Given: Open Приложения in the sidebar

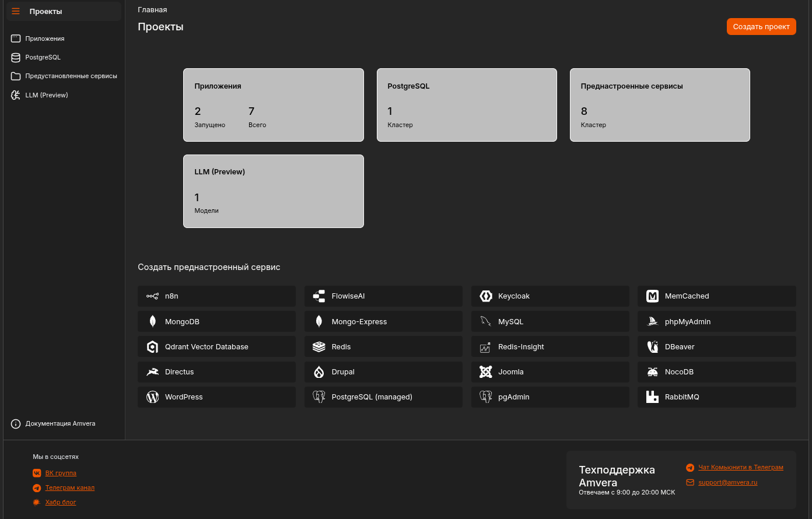Looking at the screenshot, I should tap(45, 38).
